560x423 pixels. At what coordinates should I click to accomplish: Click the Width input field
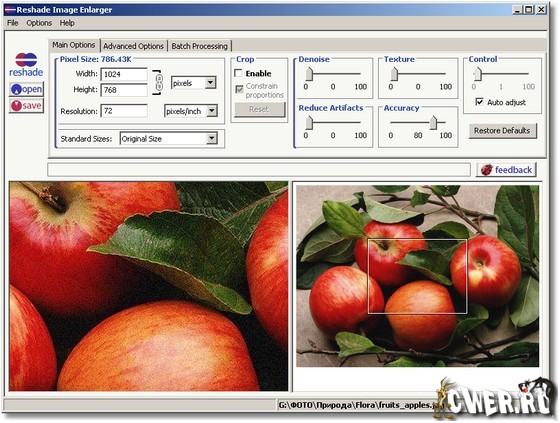coord(124,74)
